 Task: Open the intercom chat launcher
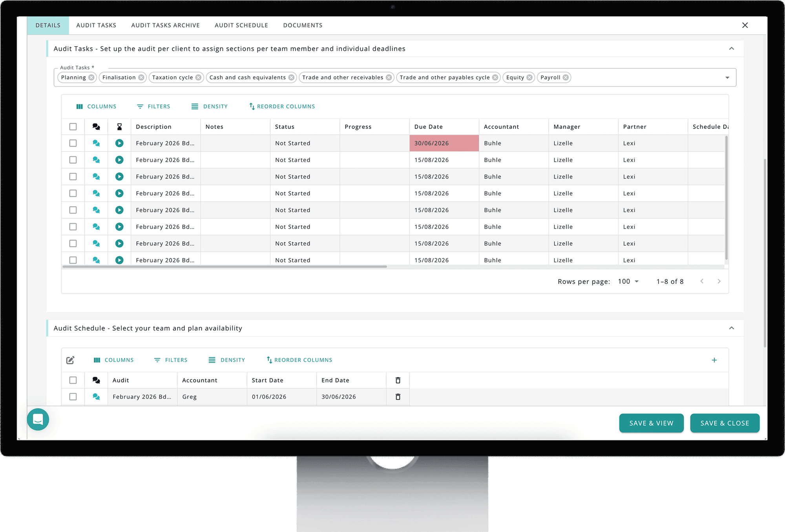(x=38, y=419)
